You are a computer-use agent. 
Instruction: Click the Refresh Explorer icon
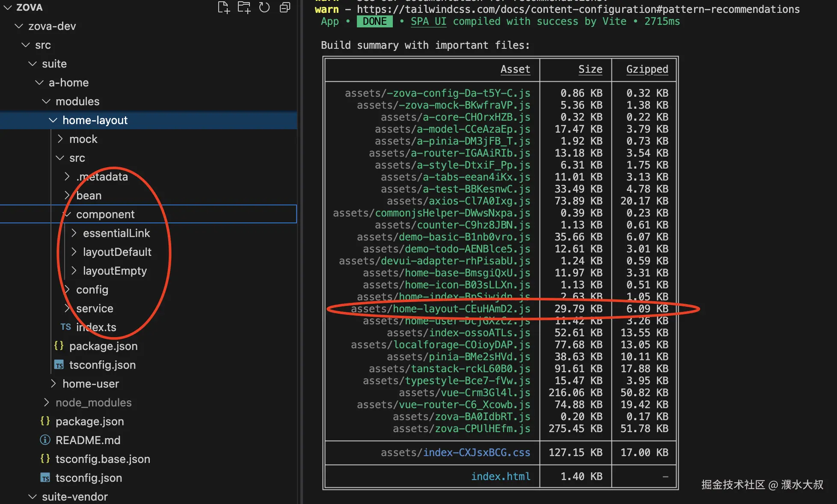pyautogui.click(x=264, y=7)
